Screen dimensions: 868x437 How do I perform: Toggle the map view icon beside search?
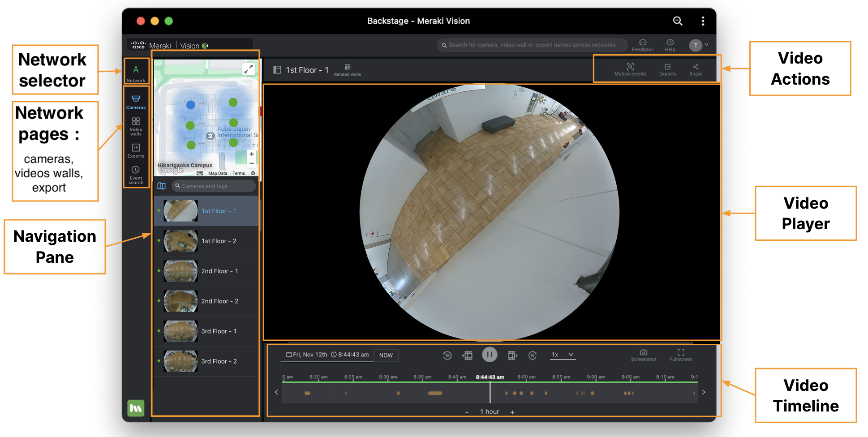pyautogui.click(x=162, y=186)
